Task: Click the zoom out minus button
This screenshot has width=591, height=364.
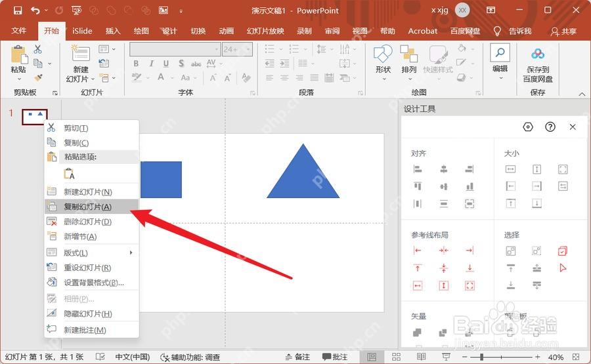Action: [x=465, y=357]
